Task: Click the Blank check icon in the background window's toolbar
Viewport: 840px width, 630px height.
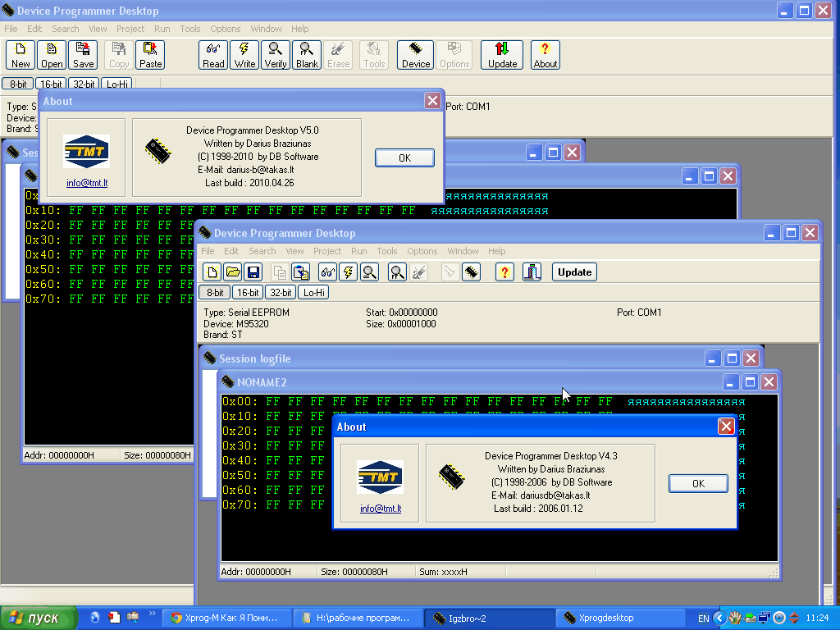Action: point(307,55)
